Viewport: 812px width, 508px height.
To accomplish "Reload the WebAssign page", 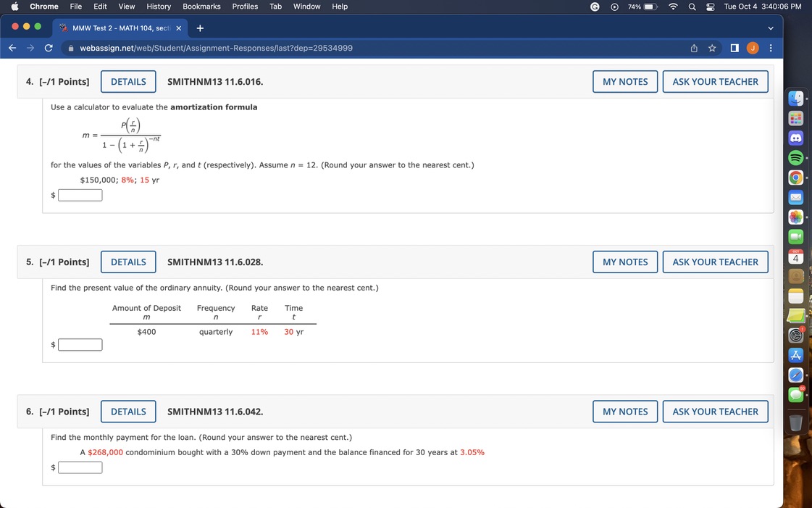I will click(48, 48).
